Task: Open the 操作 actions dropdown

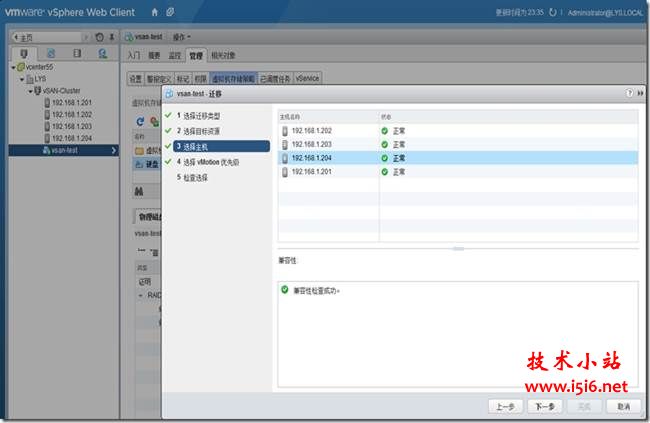Action: [x=182, y=37]
